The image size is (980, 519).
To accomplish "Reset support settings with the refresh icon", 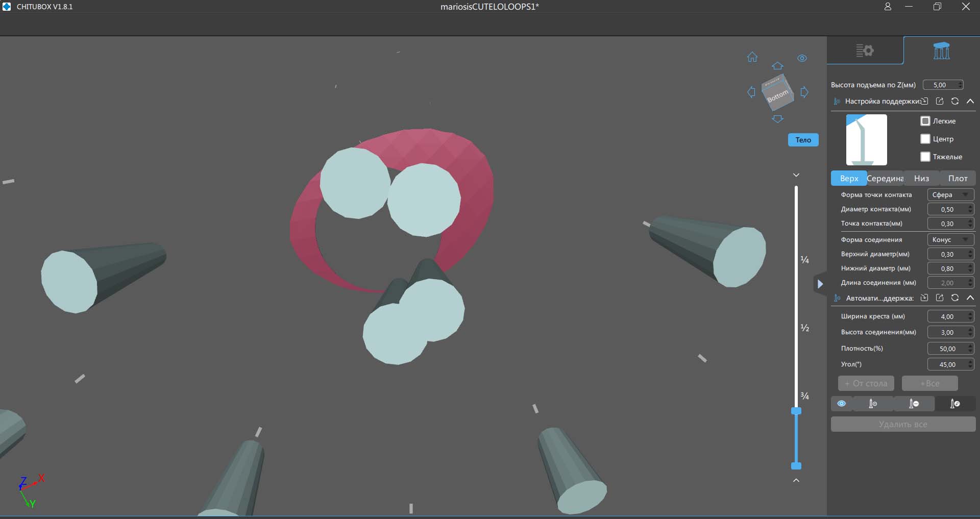I will click(x=955, y=101).
